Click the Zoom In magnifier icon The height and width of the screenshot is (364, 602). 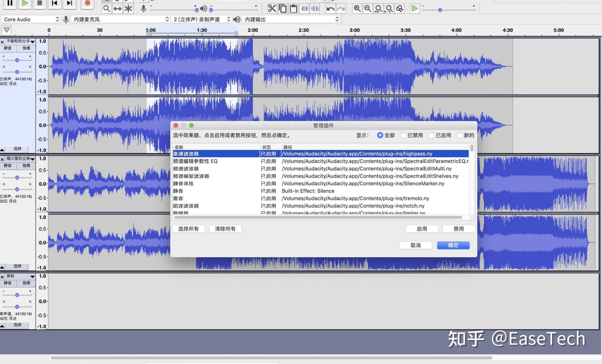pos(357,8)
